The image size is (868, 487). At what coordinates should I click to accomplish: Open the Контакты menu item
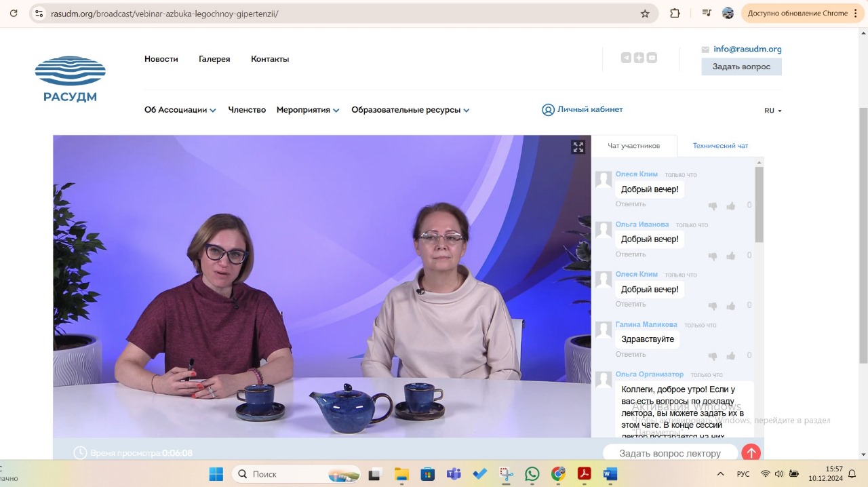click(270, 59)
